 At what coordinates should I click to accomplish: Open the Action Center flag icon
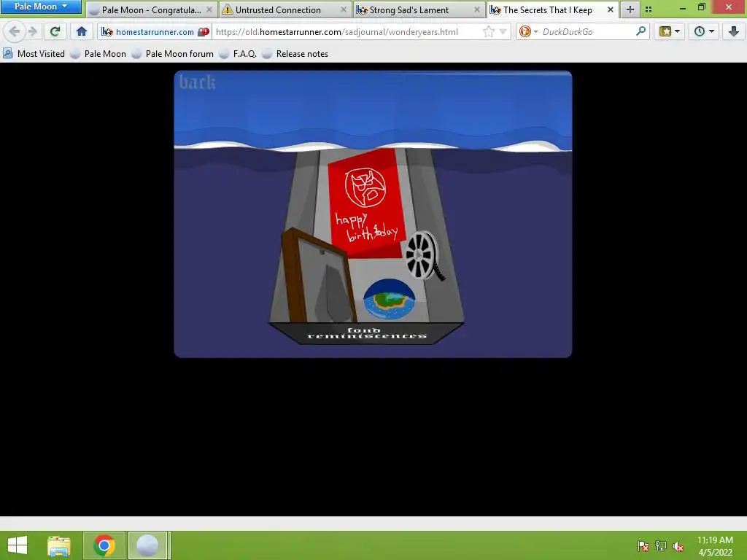pos(643,546)
